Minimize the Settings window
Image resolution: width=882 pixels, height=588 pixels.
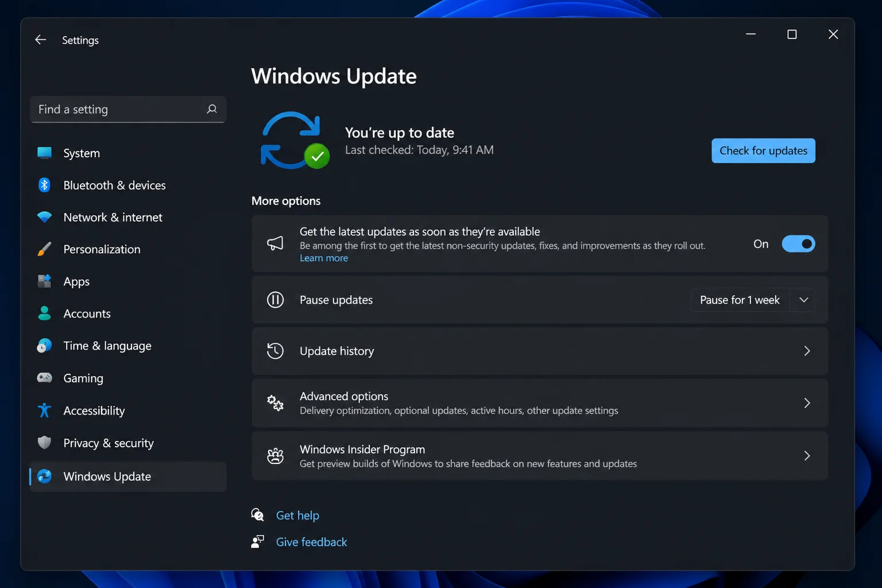[751, 34]
